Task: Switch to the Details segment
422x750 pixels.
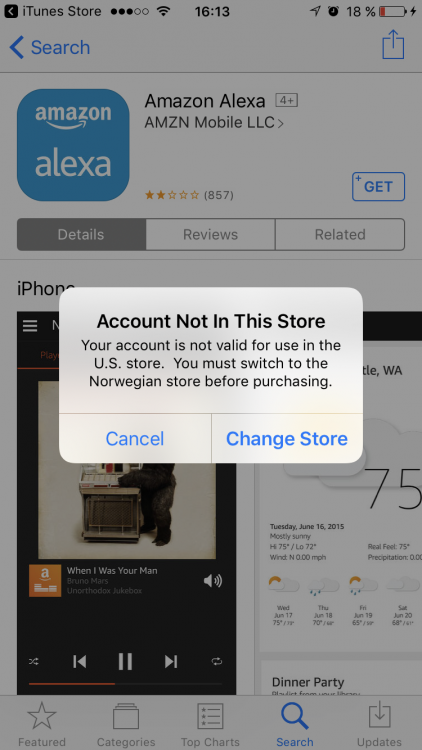Action: pyautogui.click(x=81, y=234)
